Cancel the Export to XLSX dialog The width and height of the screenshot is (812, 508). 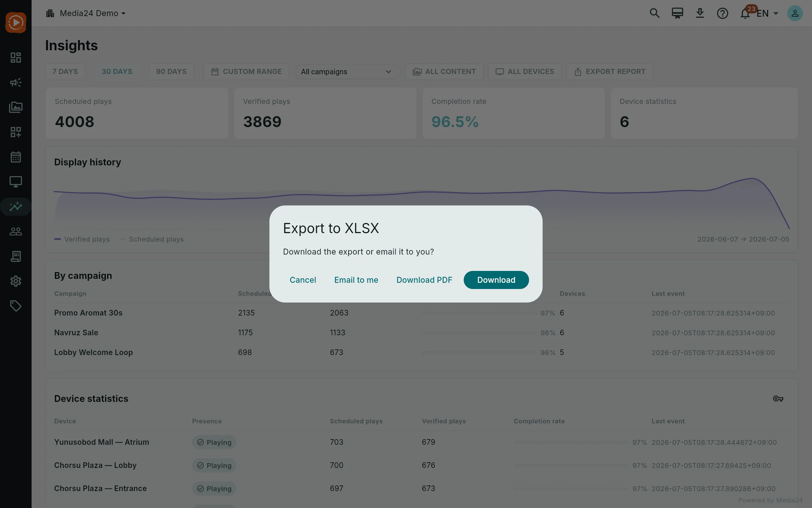303,280
